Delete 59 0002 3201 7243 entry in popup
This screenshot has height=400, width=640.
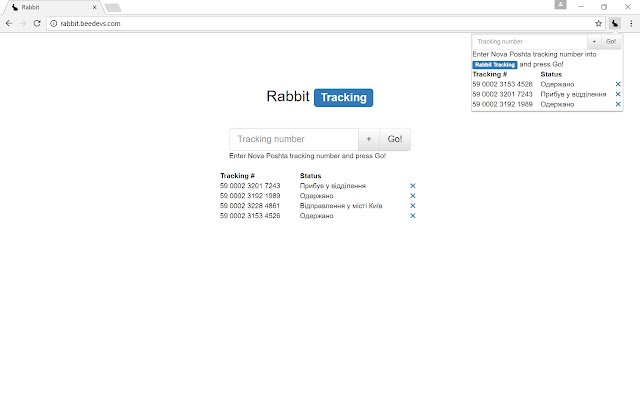pyautogui.click(x=618, y=94)
